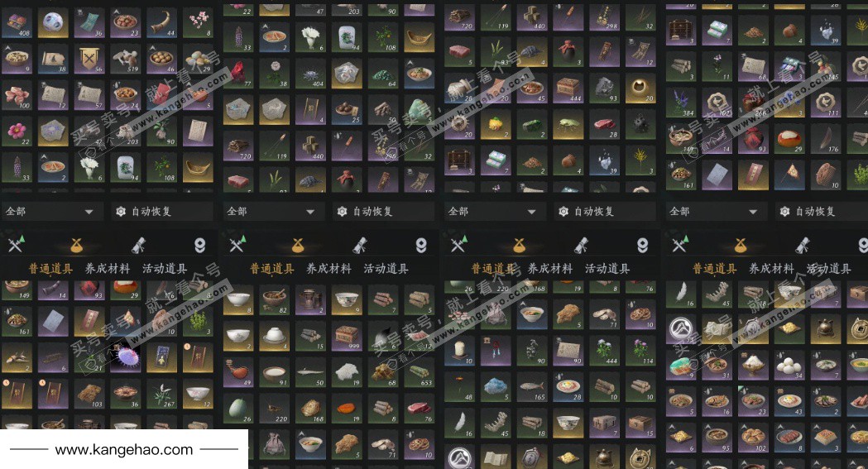This screenshot has height=469, width=868.
Task: Select pouch items icon in third lower panel
Action: tap(519, 245)
